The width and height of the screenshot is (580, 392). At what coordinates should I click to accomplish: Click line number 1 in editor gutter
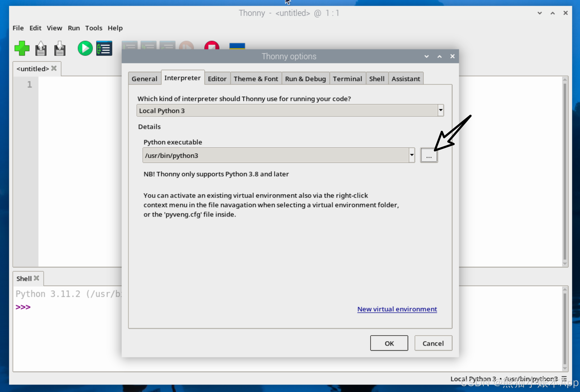coord(29,84)
